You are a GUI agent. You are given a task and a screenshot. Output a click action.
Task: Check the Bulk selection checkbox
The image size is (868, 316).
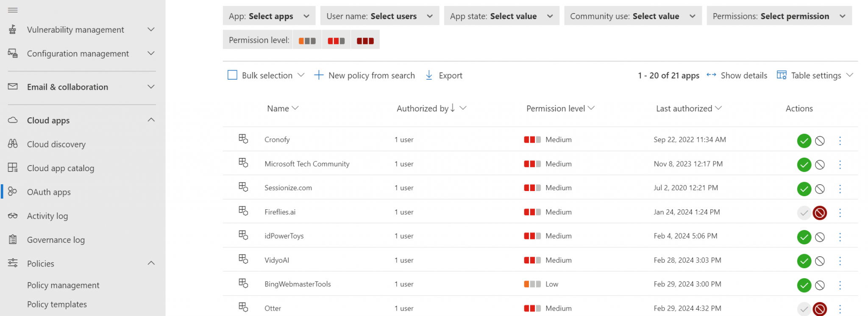pos(232,75)
